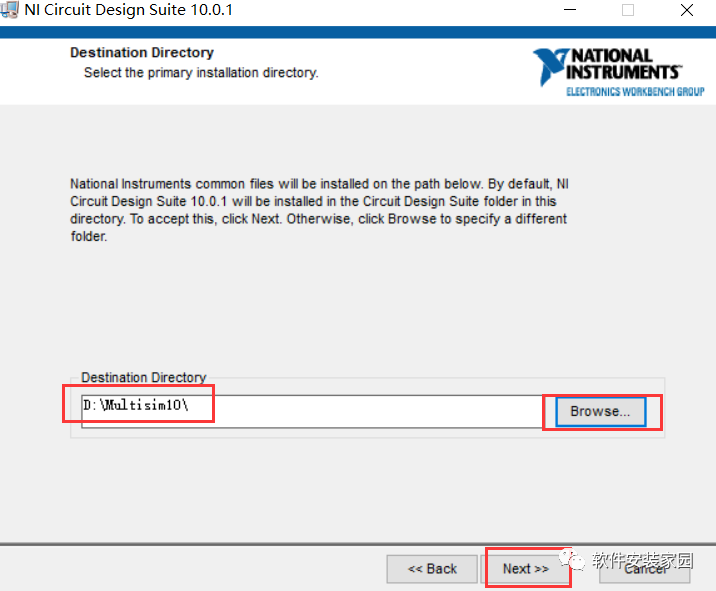The width and height of the screenshot is (716, 591).
Task: Go back with the << Back button
Action: pos(432,569)
